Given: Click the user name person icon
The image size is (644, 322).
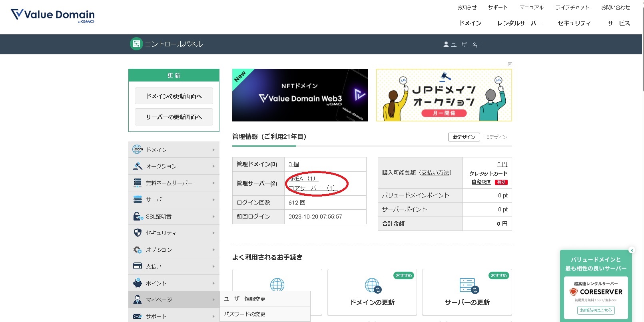Looking at the screenshot, I should (x=446, y=44).
